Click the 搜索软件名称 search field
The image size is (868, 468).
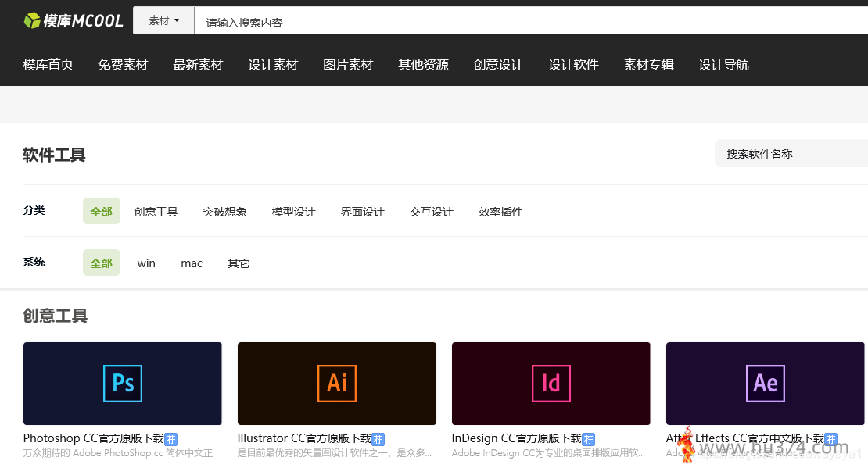click(x=791, y=154)
